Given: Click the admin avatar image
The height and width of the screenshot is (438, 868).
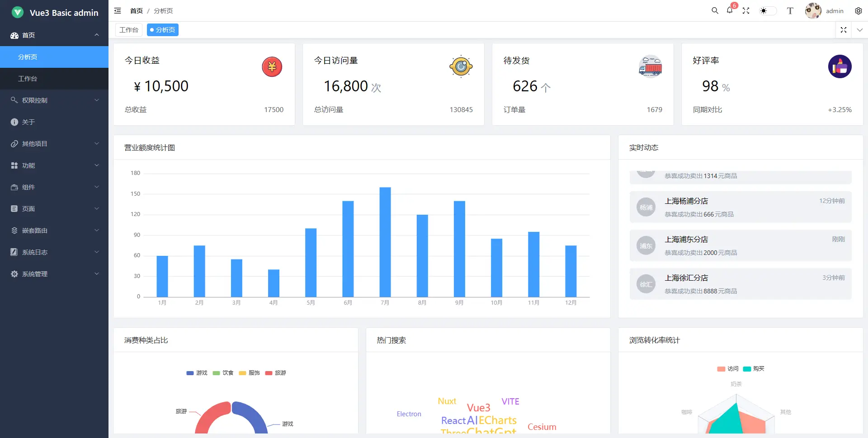Looking at the screenshot, I should point(813,11).
